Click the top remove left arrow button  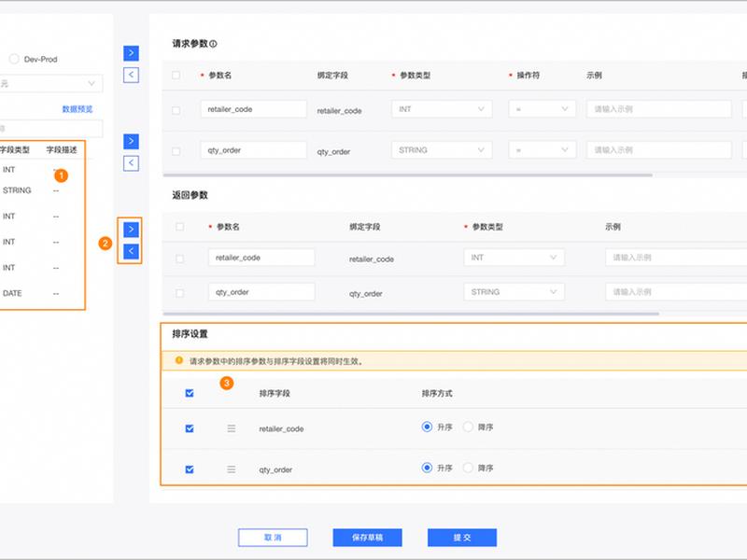(131, 75)
